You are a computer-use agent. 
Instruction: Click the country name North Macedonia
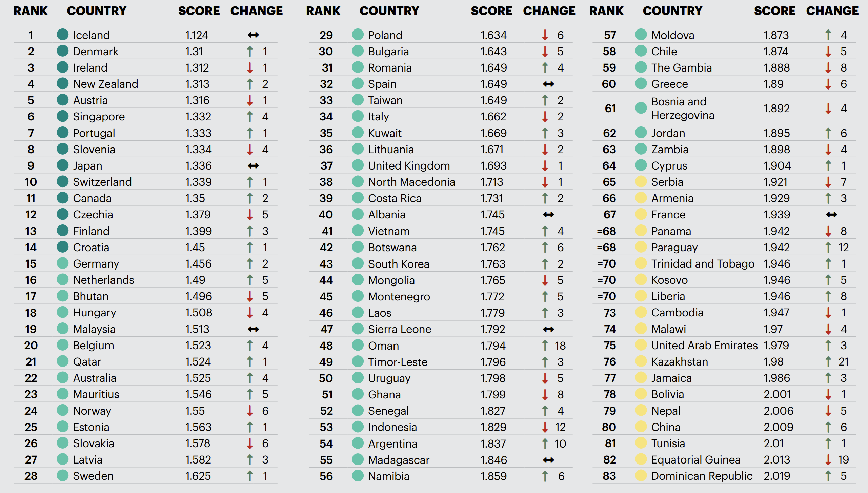[412, 182]
